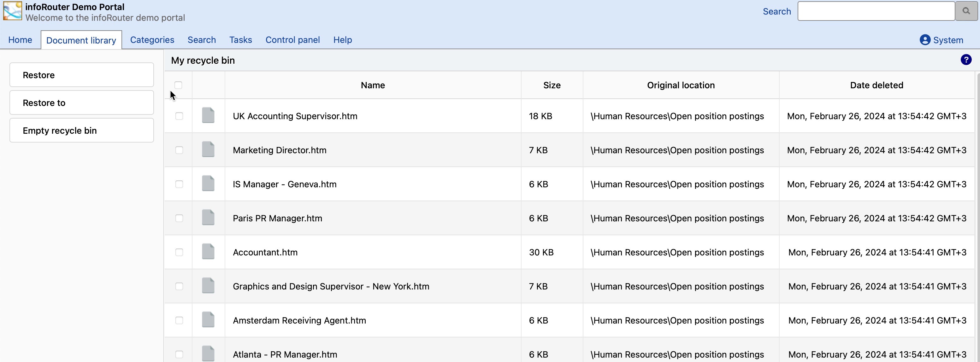Check the IS Manager - Geneva.htm checkbox

(x=179, y=184)
